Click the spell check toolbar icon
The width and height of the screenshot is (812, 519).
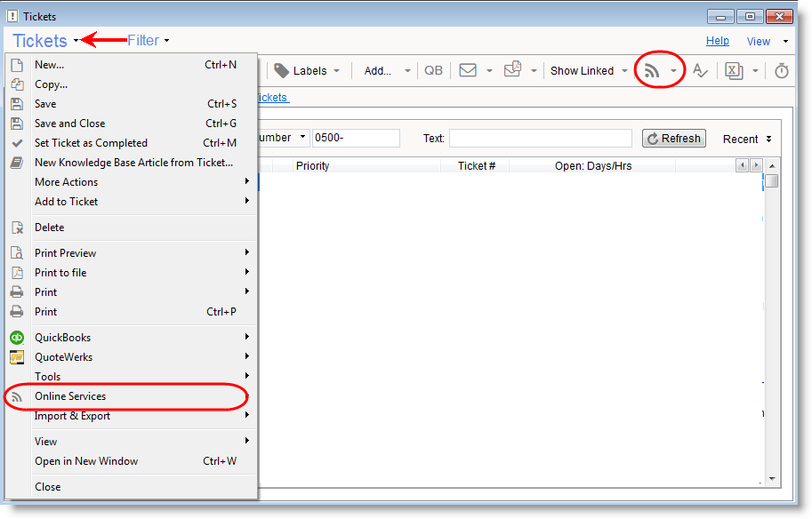point(701,71)
